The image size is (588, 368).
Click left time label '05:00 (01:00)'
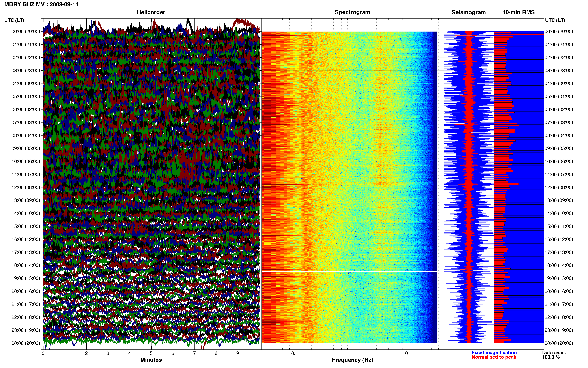point(26,96)
